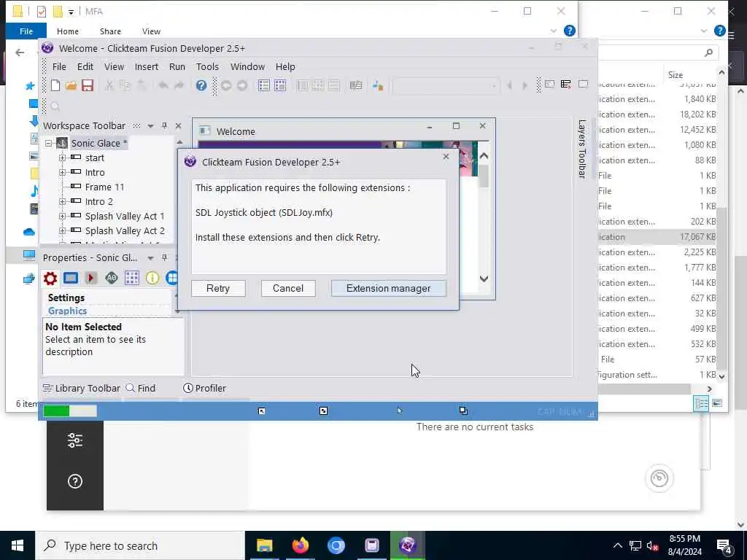Open the blue Help question mark icon in Fusion toolbar
The image size is (747, 560).
point(201,85)
